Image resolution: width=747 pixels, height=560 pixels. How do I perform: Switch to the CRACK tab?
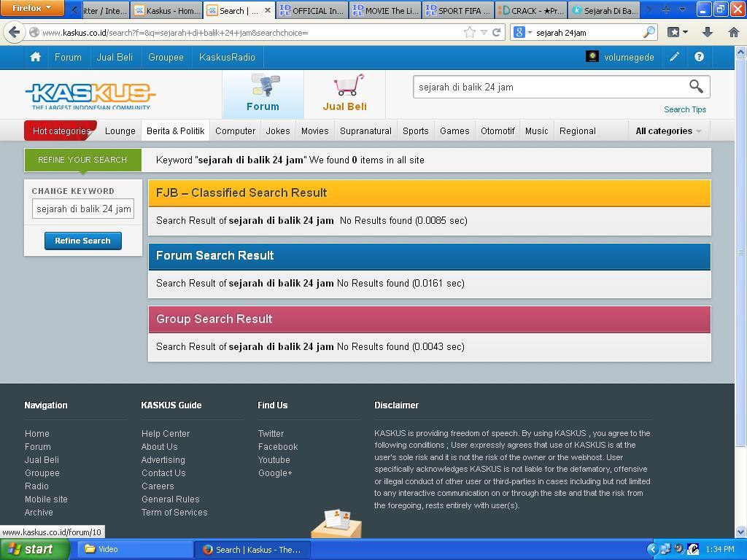pyautogui.click(x=531, y=10)
